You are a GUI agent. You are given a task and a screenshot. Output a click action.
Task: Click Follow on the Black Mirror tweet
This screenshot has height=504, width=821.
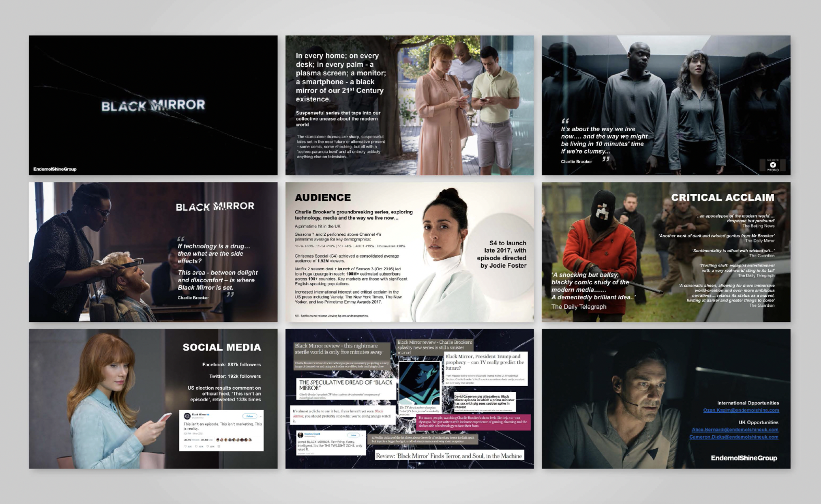pyautogui.click(x=249, y=416)
